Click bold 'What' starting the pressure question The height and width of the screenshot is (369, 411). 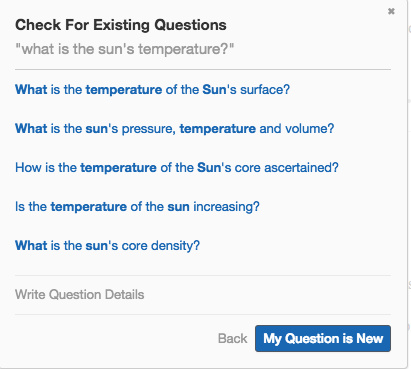(x=31, y=129)
